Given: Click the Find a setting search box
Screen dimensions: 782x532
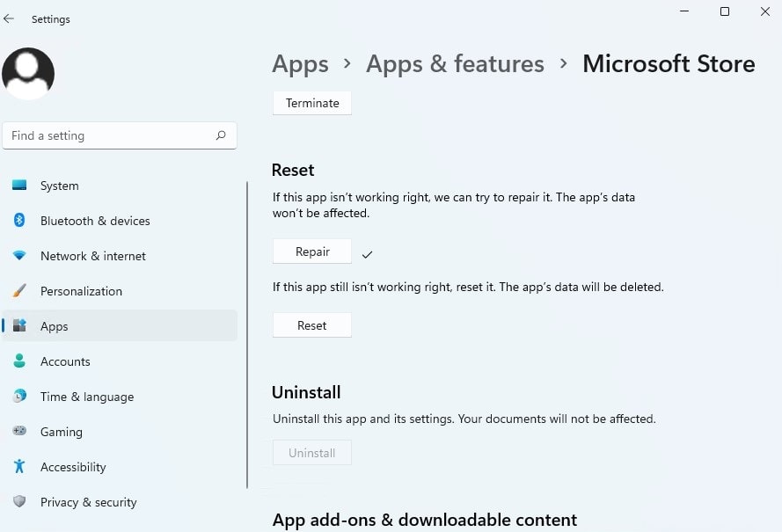Looking at the screenshot, I should point(110,135).
